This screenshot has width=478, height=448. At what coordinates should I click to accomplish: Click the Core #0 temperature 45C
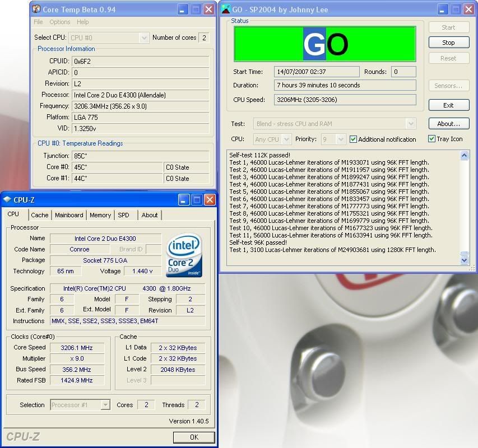(117, 167)
